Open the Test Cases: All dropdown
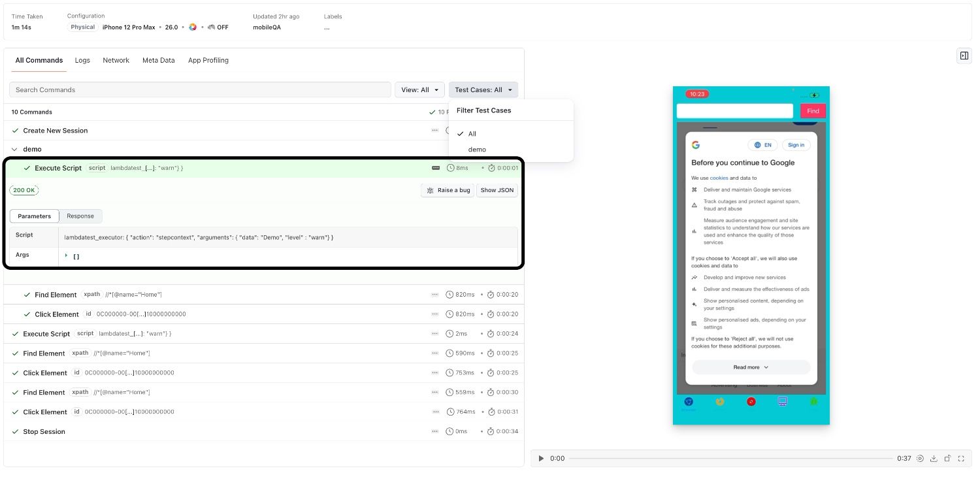Screen dimensions: 980x477 point(483,90)
